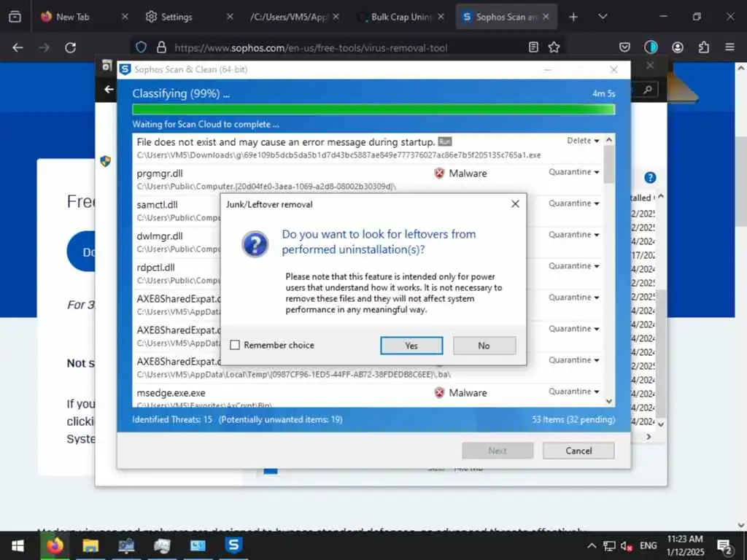Open the Pocket save icon
The height and width of the screenshot is (560, 747).
click(x=624, y=47)
